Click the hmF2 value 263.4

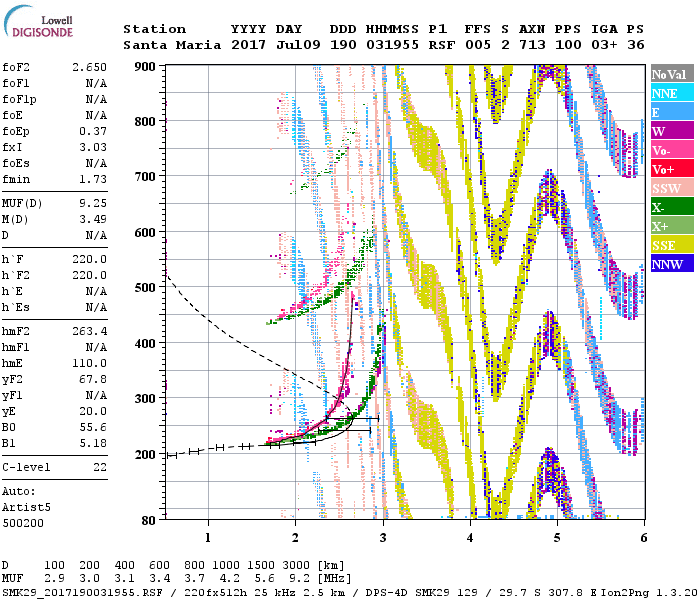point(89,331)
